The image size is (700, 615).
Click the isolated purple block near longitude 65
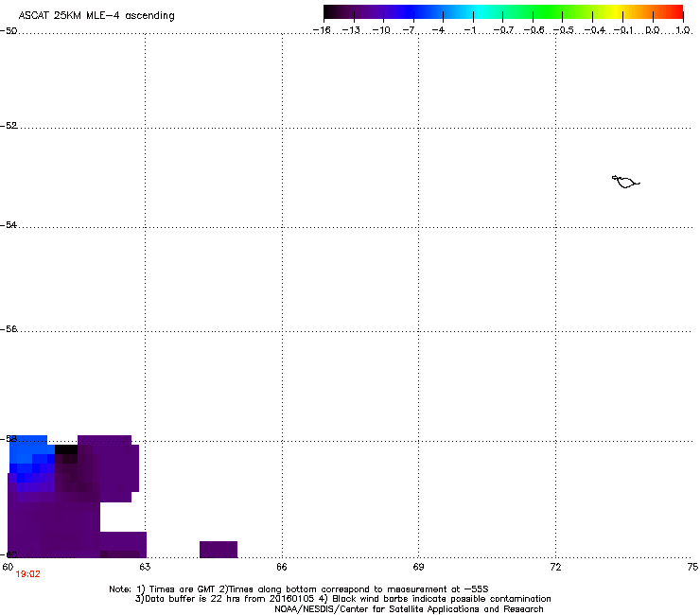point(219,550)
